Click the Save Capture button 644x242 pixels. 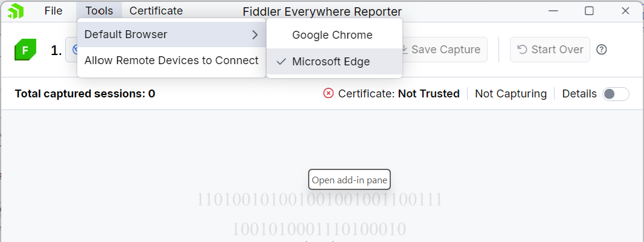pyautogui.click(x=440, y=50)
